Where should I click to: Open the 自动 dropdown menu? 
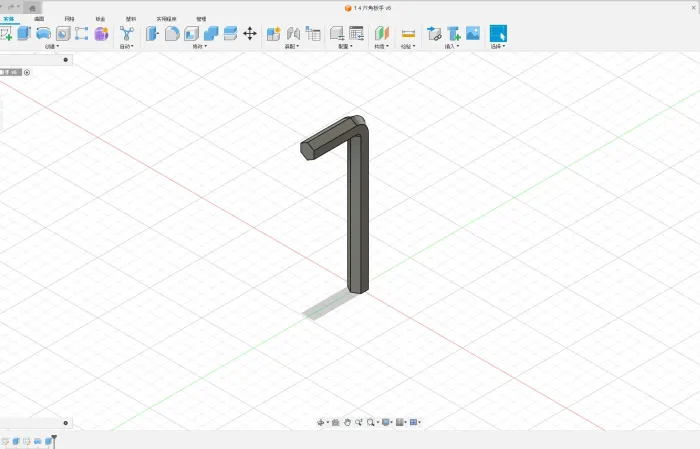127,46
